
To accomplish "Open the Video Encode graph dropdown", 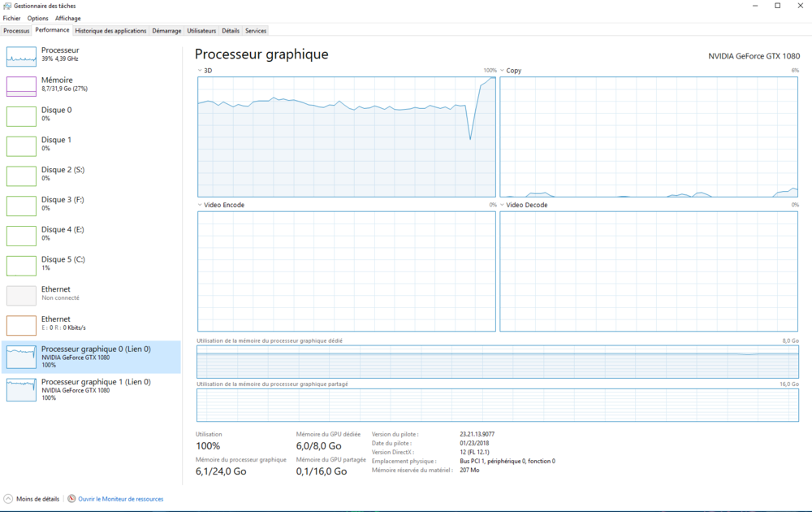I will 200,205.
